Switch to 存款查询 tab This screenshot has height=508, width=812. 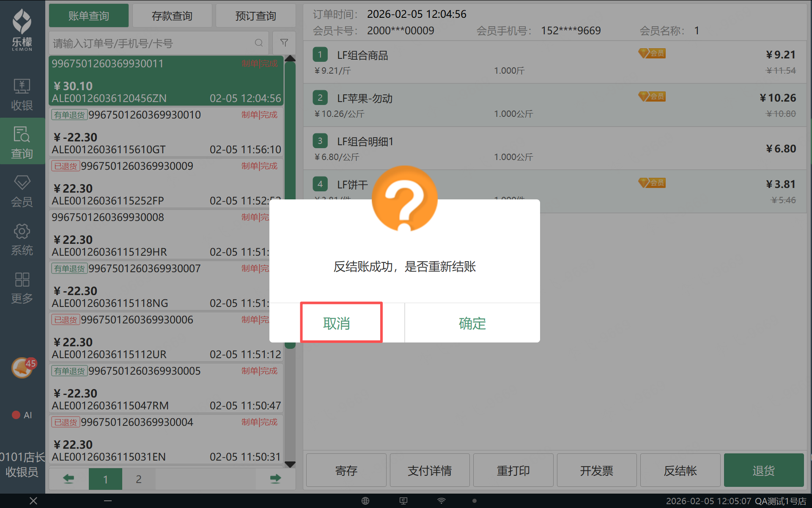click(x=172, y=16)
